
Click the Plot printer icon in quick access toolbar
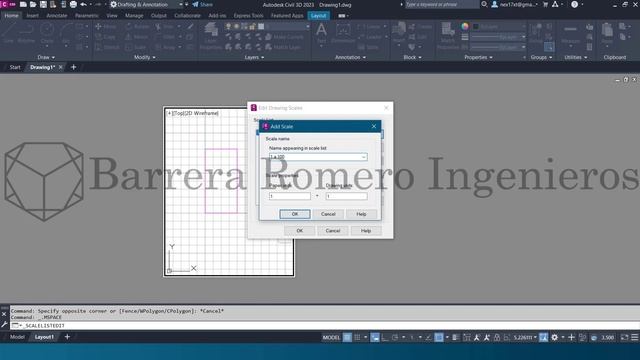pyautogui.click(x=73, y=4)
